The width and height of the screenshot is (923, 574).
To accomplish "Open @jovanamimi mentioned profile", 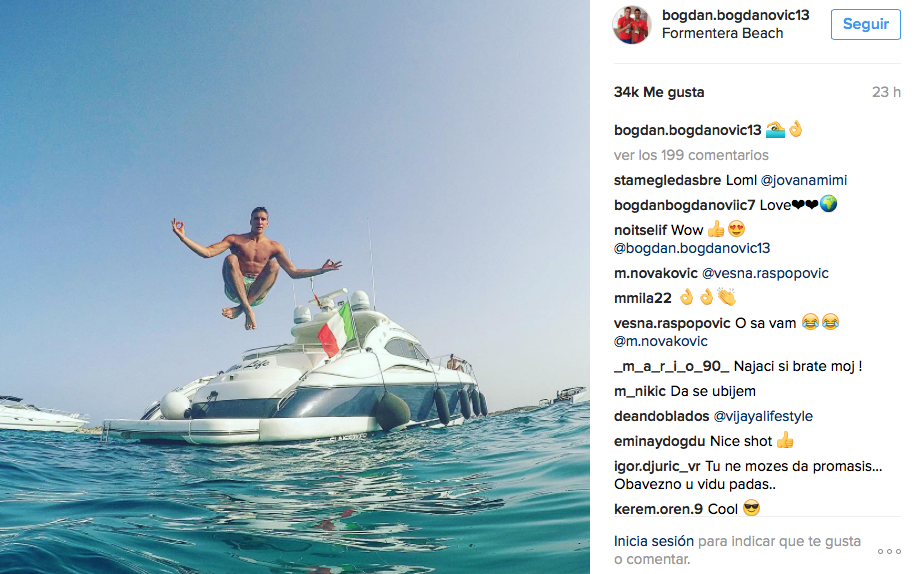I will [x=804, y=180].
